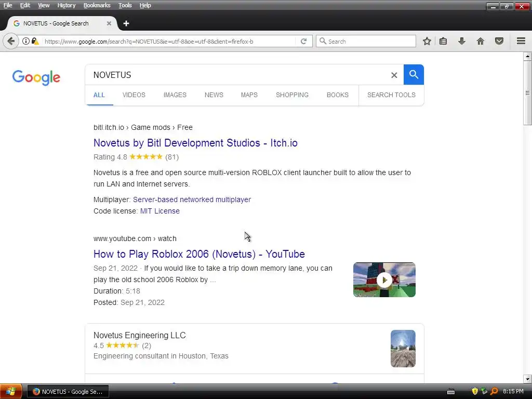
Task: Open site information icon in address bar
Action: pos(26,42)
